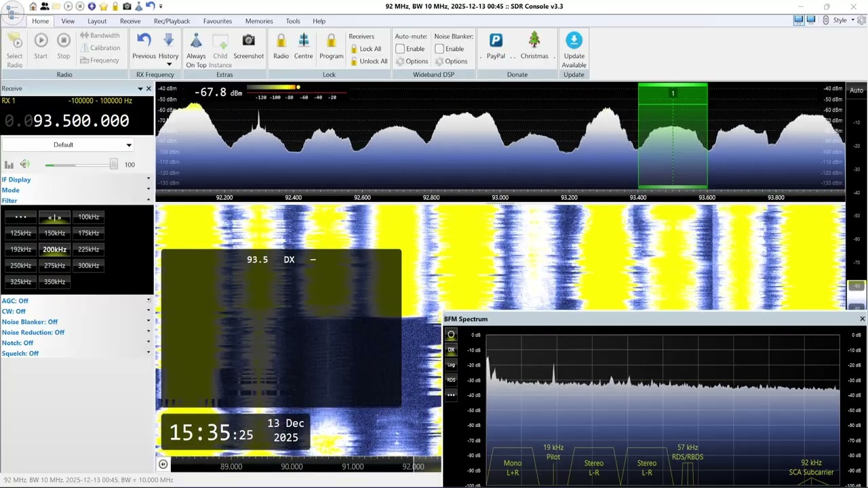Click the green receiver passband marker
Screen dimensions: 868x488
pos(673,136)
